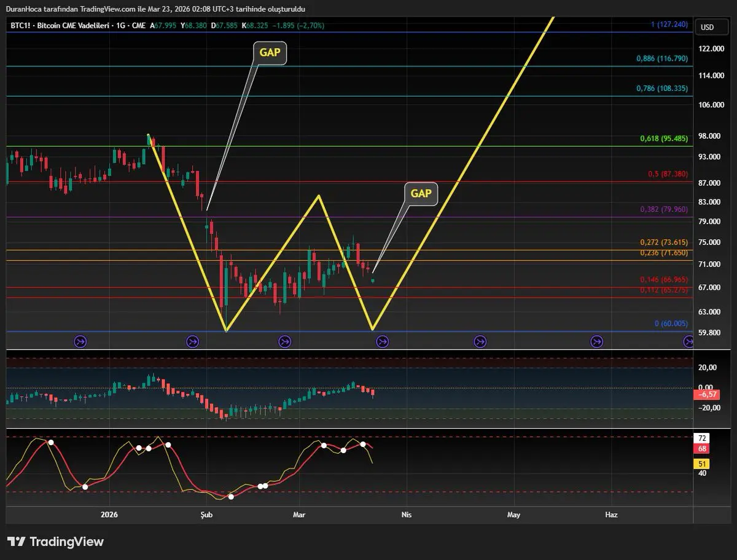Select the 1 (127.240) Fibonacci level label

(669, 25)
